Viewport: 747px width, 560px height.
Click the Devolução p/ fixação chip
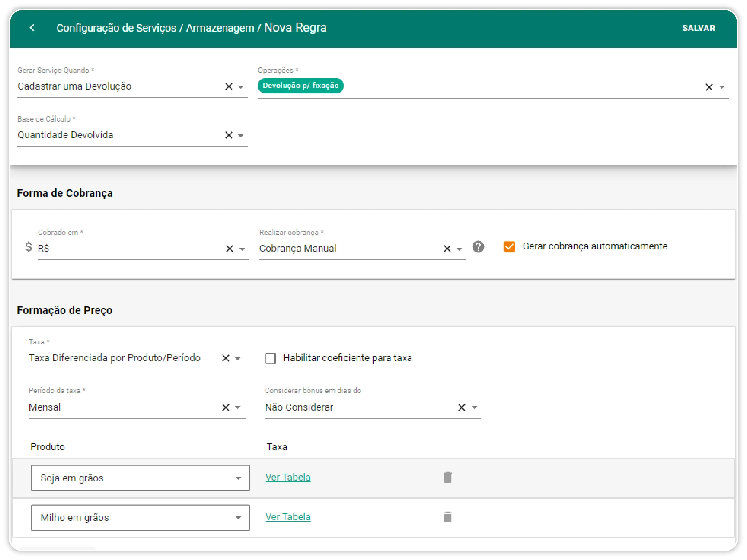click(300, 86)
